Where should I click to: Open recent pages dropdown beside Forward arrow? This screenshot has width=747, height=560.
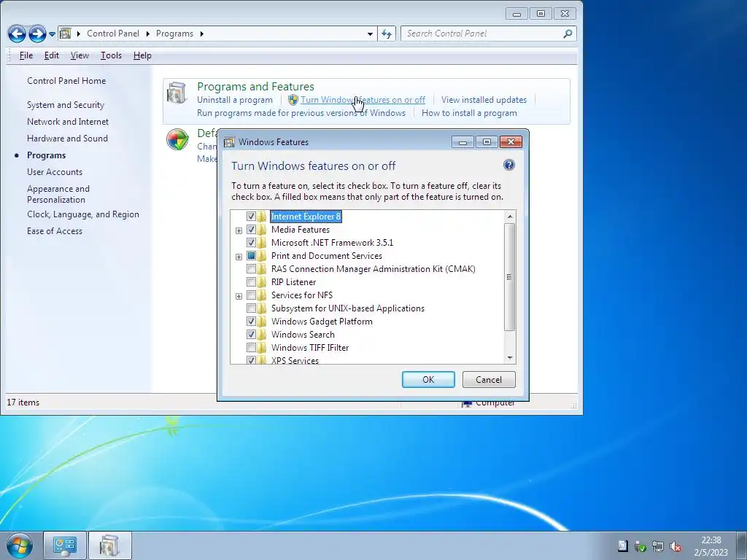point(52,34)
